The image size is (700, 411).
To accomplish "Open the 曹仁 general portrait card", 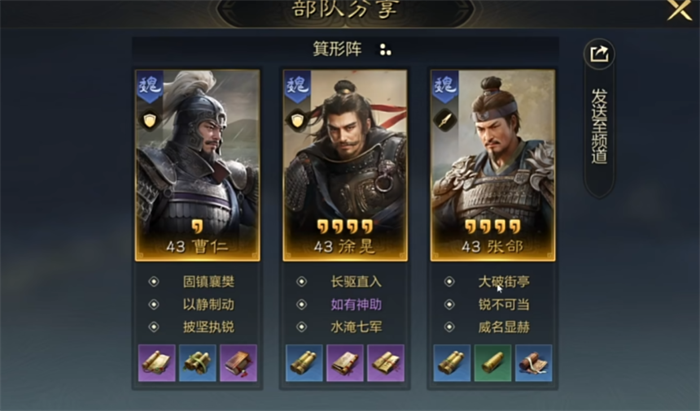I will pos(197,165).
